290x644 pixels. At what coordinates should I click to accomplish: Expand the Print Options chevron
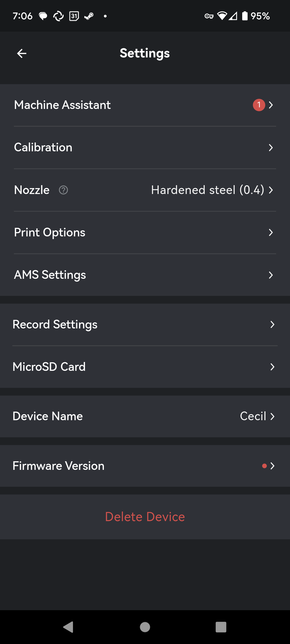click(x=271, y=232)
